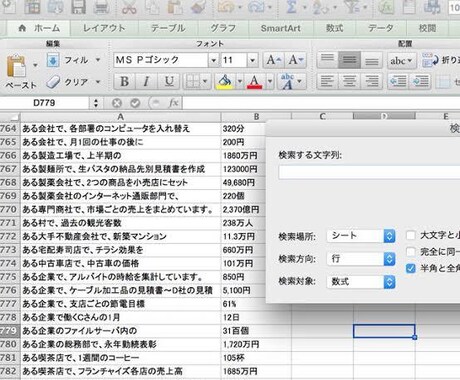Click the scissors Cut toolbar icon
The height and width of the screenshot is (380, 460).
click(129, 7)
